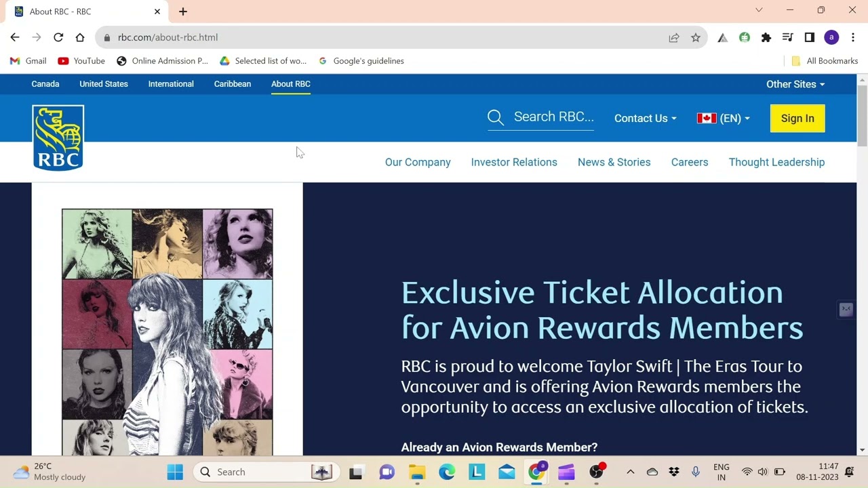The image size is (868, 488).
Task: Open Investor Relations menu
Action: (514, 162)
